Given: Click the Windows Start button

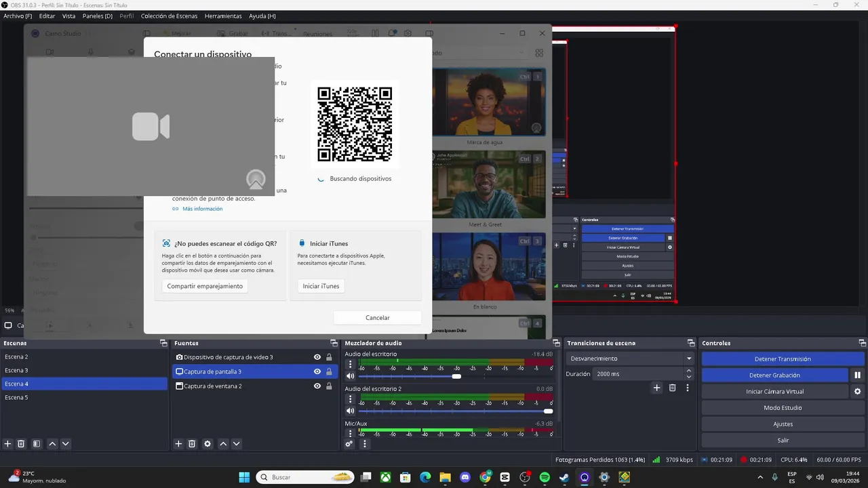Looking at the screenshot, I should [244, 477].
